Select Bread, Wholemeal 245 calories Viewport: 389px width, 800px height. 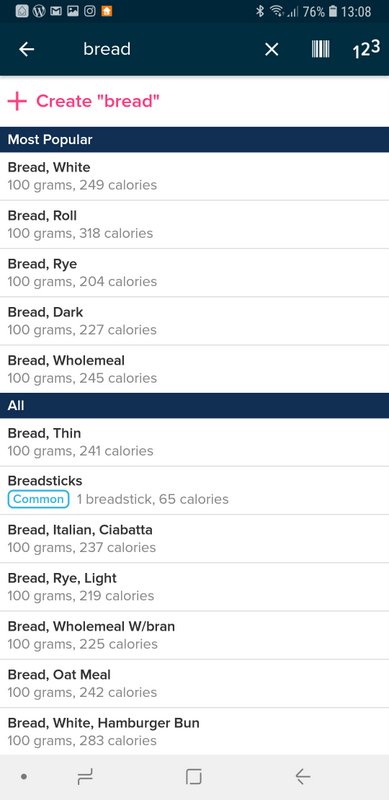tap(194, 369)
